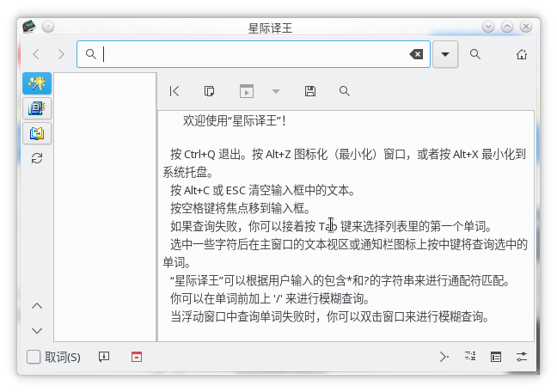This screenshot has height=392, width=557.
Task: Clear the search box with backspace icon
Action: click(416, 54)
